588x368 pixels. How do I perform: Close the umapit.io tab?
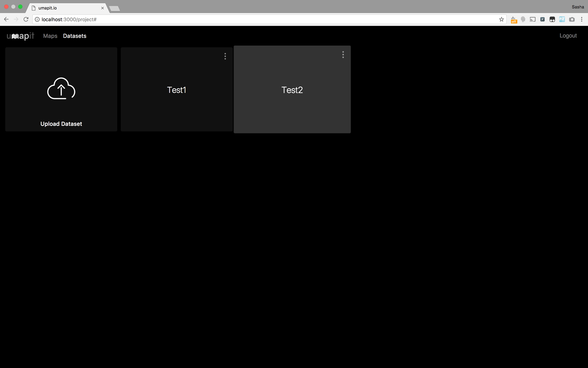click(103, 8)
